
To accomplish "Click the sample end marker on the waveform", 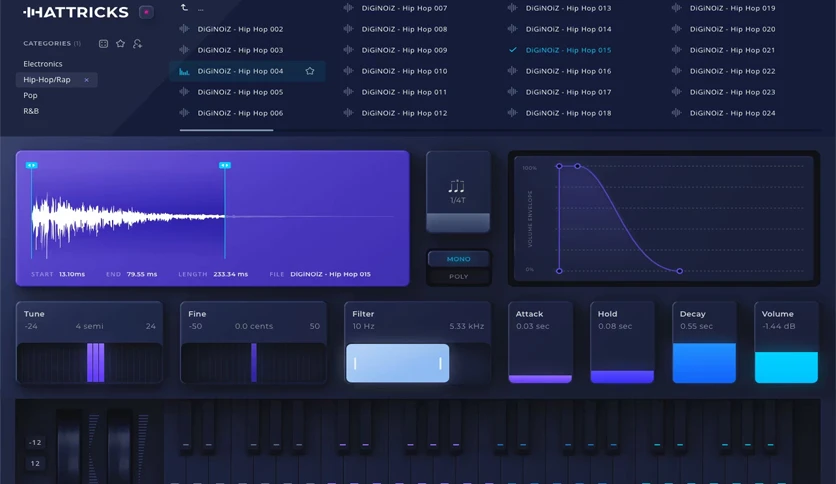I will pyautogui.click(x=225, y=165).
